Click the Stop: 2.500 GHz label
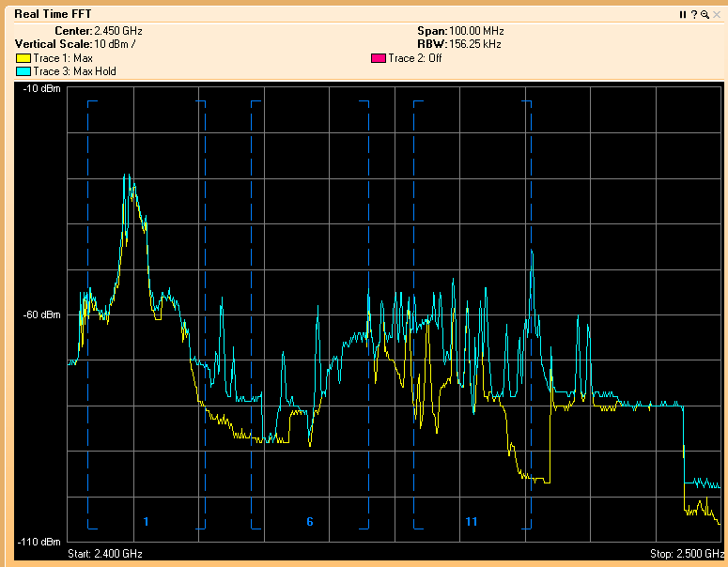Image resolution: width=728 pixels, height=567 pixels. (x=685, y=554)
